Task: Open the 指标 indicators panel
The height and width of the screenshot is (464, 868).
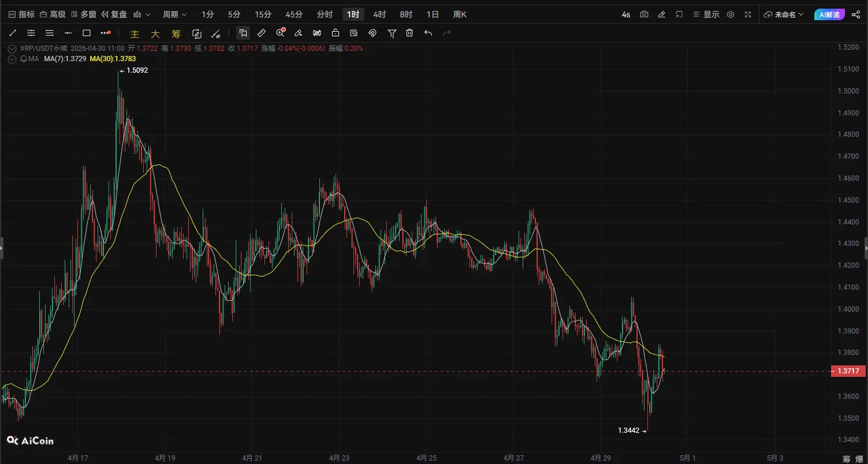Action: tap(21, 14)
